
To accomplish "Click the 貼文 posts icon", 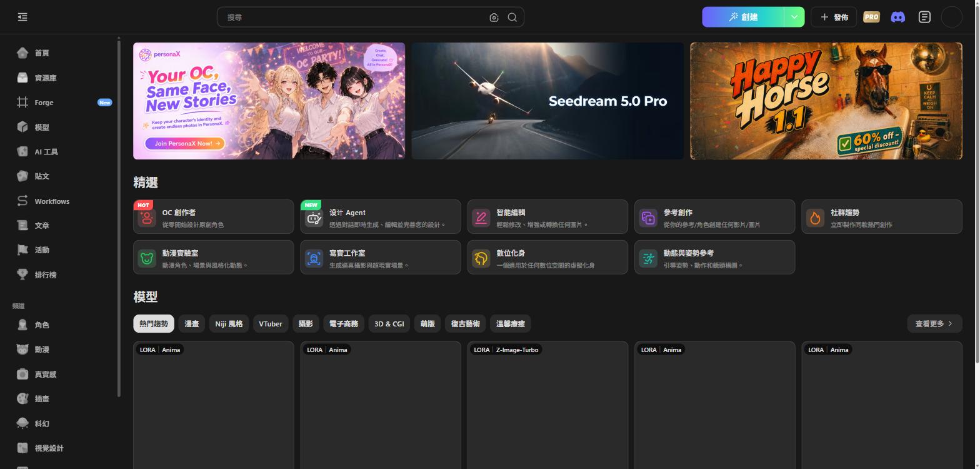I will click(22, 176).
